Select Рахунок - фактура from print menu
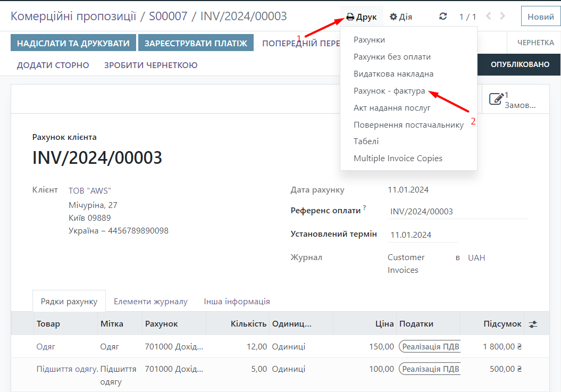 pyautogui.click(x=389, y=91)
